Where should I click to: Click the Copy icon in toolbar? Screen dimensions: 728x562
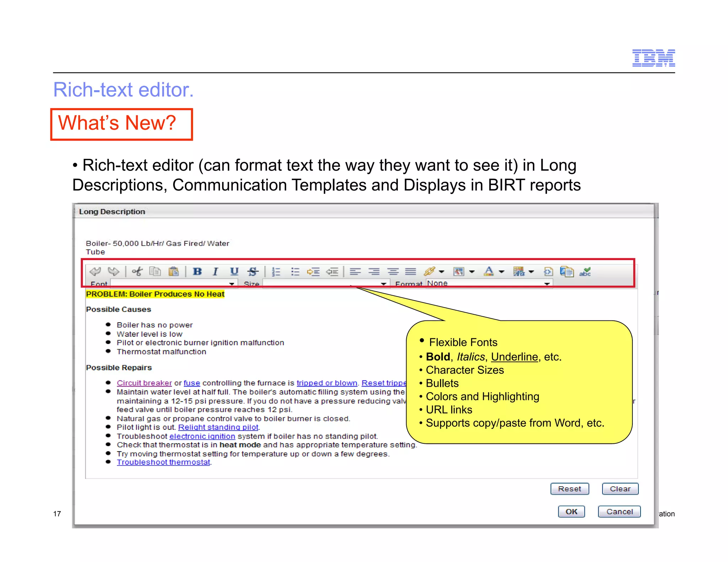point(155,272)
